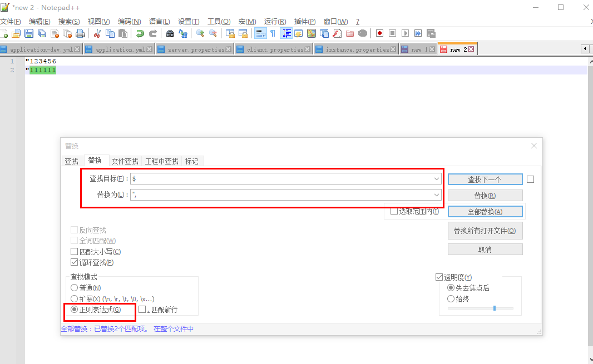The width and height of the screenshot is (593, 364).
Task: Click the 替换所有打开文件 button
Action: pos(485,231)
